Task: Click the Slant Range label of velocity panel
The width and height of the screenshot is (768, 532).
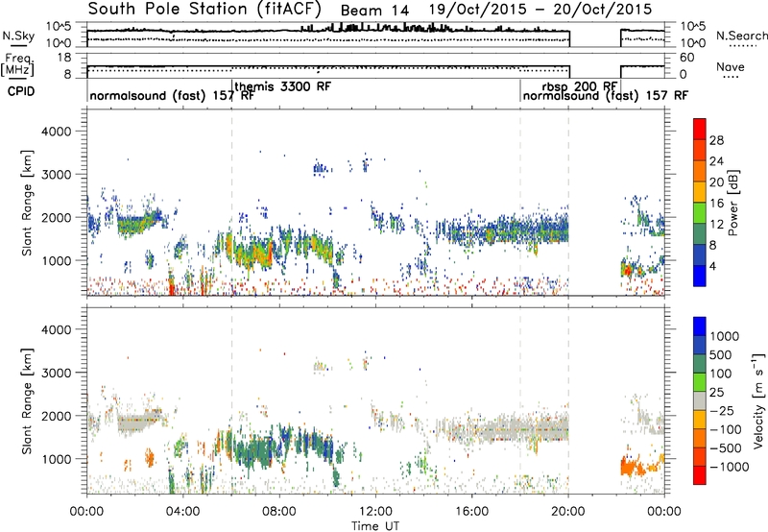Action: [27, 400]
